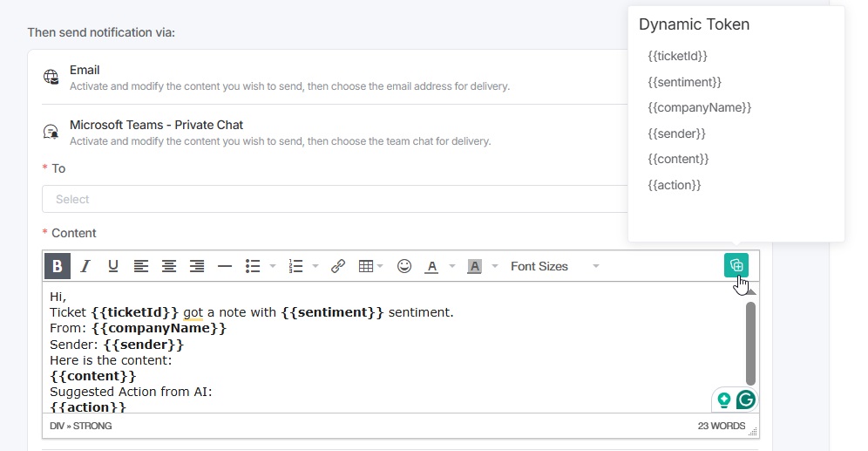This screenshot has width=868, height=451.
Task: Toggle bold formatting in the editor toolbar
Action: tap(58, 266)
